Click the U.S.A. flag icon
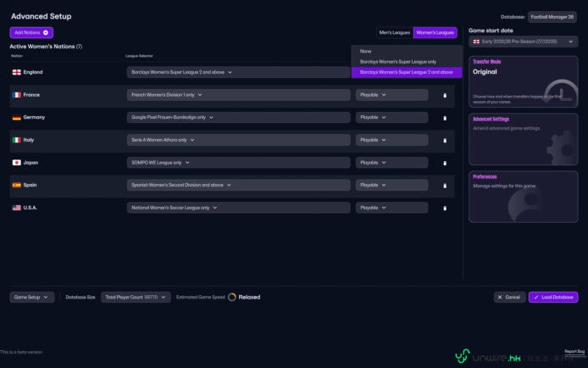Viewport: 588px width, 368px height. (x=16, y=208)
